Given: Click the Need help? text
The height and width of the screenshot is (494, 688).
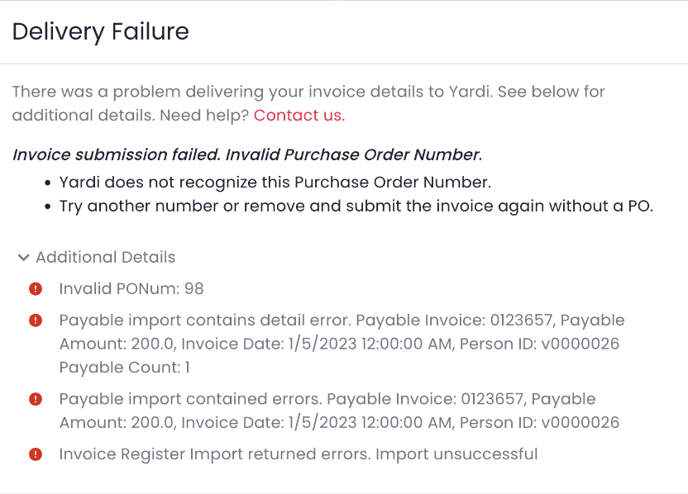Looking at the screenshot, I should click(204, 115).
